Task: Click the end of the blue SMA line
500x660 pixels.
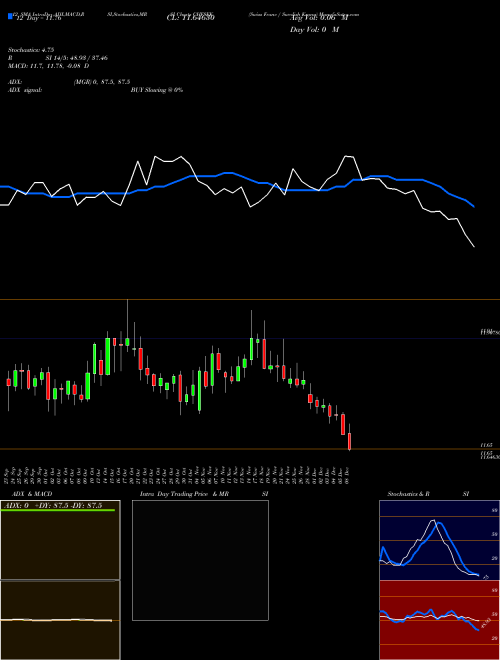Action: tap(474, 207)
